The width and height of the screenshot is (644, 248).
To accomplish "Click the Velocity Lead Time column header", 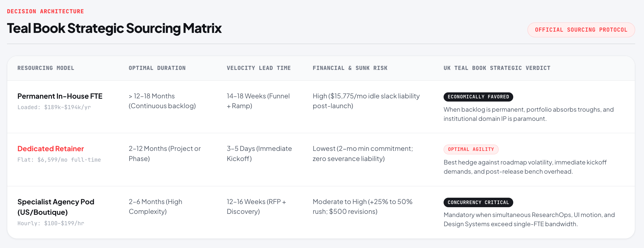I will pos(259,68).
